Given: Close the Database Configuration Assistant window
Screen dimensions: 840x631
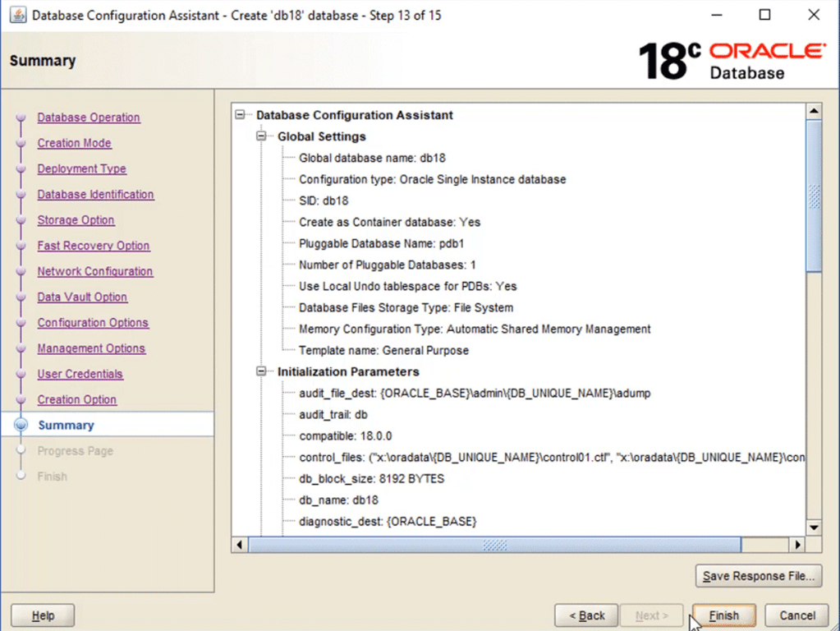Looking at the screenshot, I should (814, 15).
